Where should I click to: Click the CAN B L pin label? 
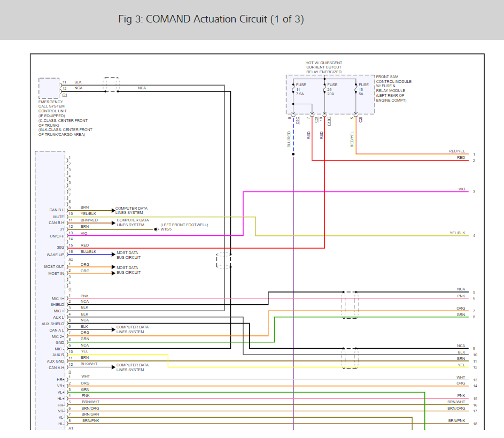coord(57,210)
